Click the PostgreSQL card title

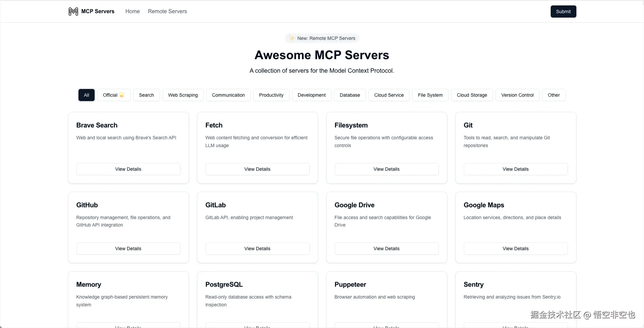click(224, 284)
